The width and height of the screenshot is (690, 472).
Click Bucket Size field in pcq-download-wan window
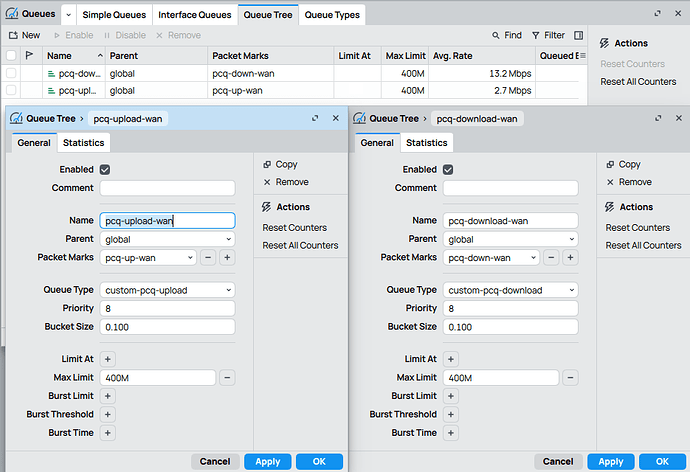[510, 327]
